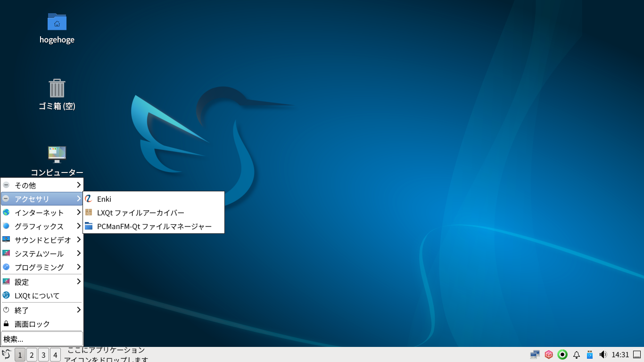Click the 14:31 clock

pyautogui.click(x=620, y=354)
